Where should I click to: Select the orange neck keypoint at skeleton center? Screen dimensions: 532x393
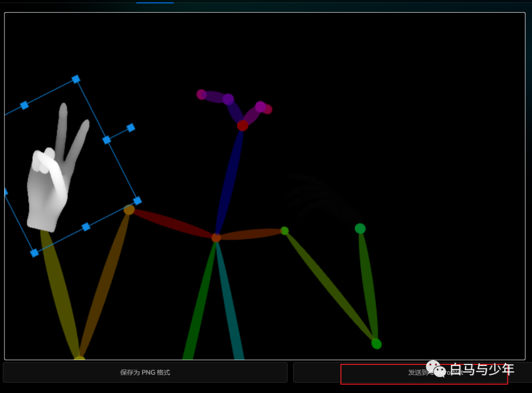[x=216, y=238]
